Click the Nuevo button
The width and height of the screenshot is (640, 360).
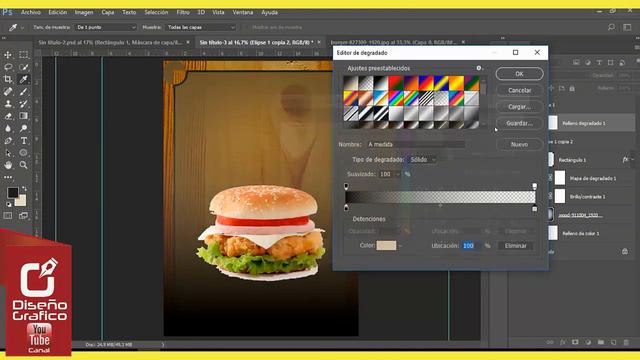pos(519,144)
